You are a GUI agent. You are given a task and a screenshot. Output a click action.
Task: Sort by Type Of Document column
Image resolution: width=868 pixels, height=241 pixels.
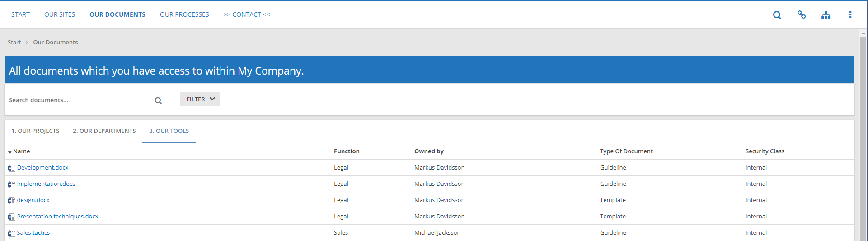click(x=626, y=151)
